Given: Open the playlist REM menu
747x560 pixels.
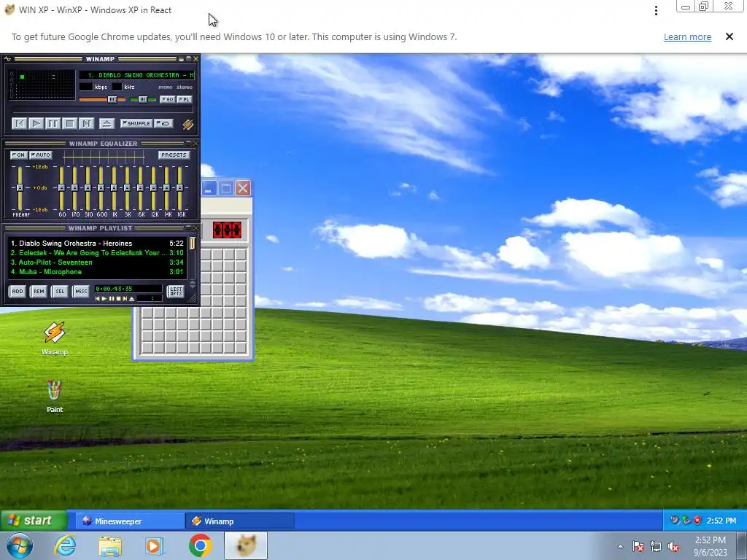Looking at the screenshot, I should point(39,292).
